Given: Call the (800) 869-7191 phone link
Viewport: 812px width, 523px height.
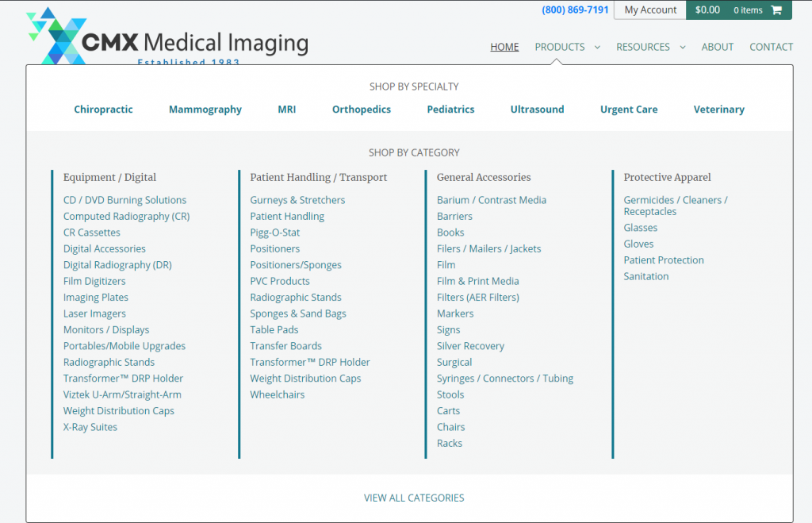Looking at the screenshot, I should click(575, 10).
